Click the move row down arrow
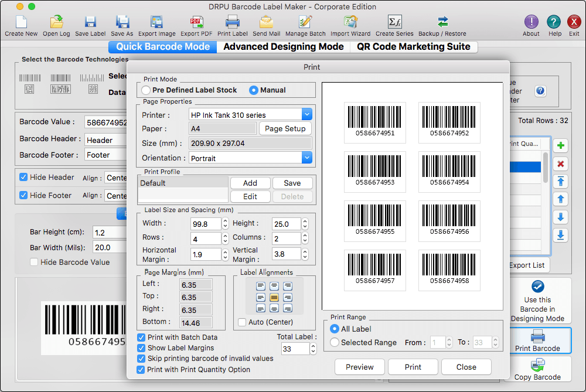The width and height of the screenshot is (586, 392). click(x=560, y=217)
